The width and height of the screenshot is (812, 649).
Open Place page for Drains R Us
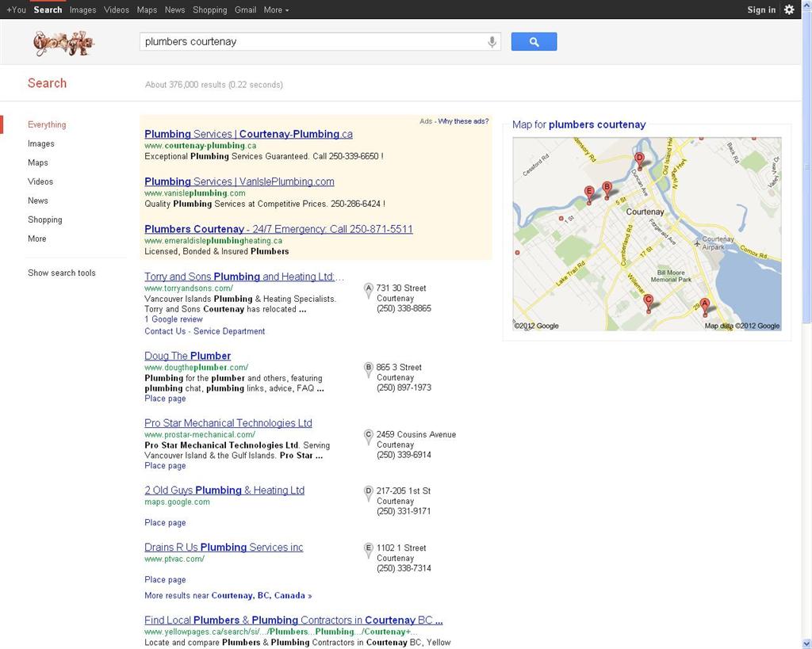click(x=165, y=579)
